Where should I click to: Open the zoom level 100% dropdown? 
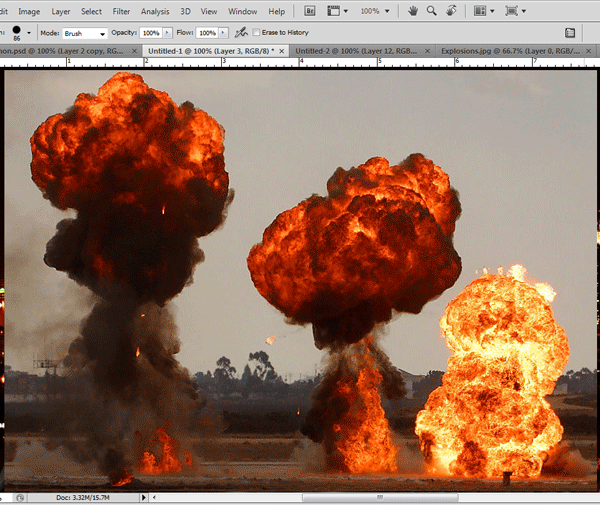coord(375,11)
